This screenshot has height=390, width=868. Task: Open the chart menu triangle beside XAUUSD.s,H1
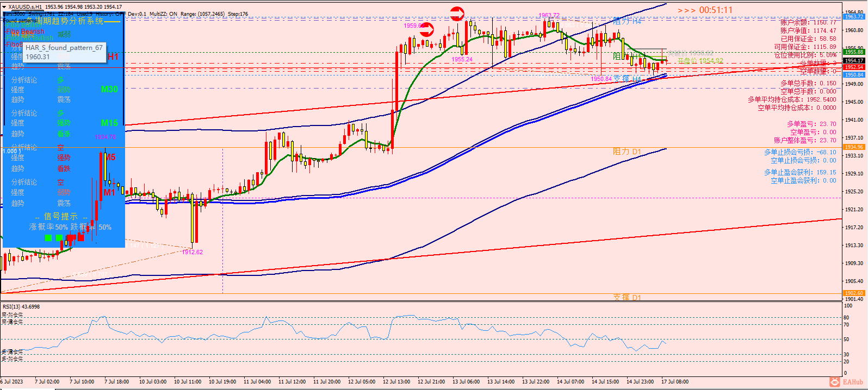(x=5, y=7)
